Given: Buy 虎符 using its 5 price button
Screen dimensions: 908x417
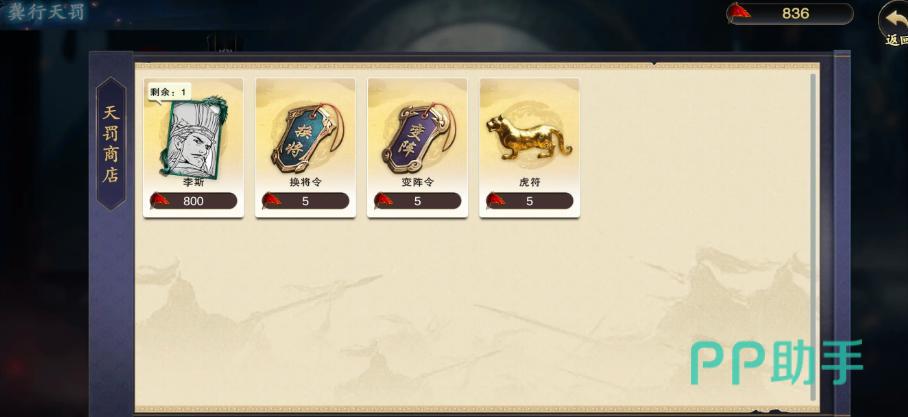Looking at the screenshot, I should (x=529, y=201).
